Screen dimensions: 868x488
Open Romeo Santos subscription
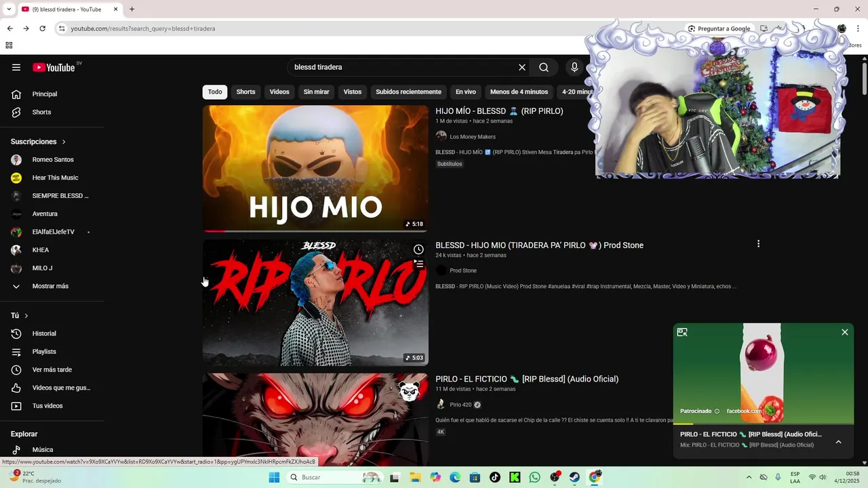52,160
